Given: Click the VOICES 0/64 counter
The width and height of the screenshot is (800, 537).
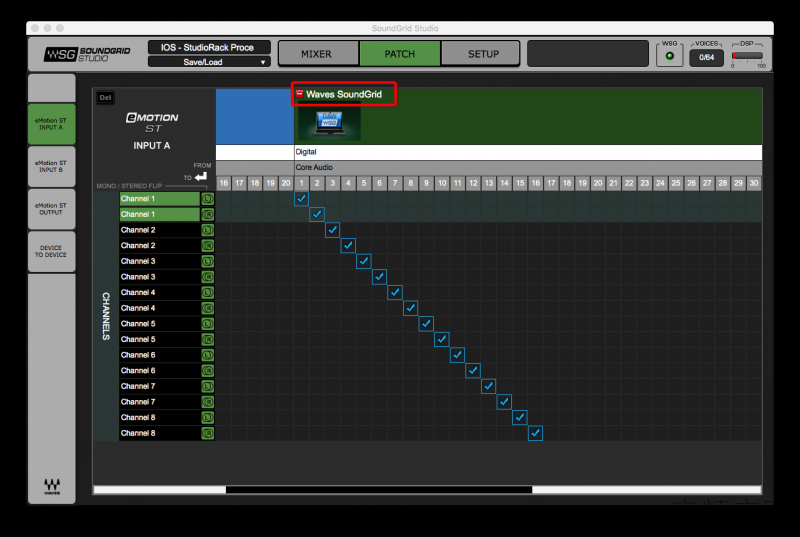Looking at the screenshot, I should tap(707, 57).
